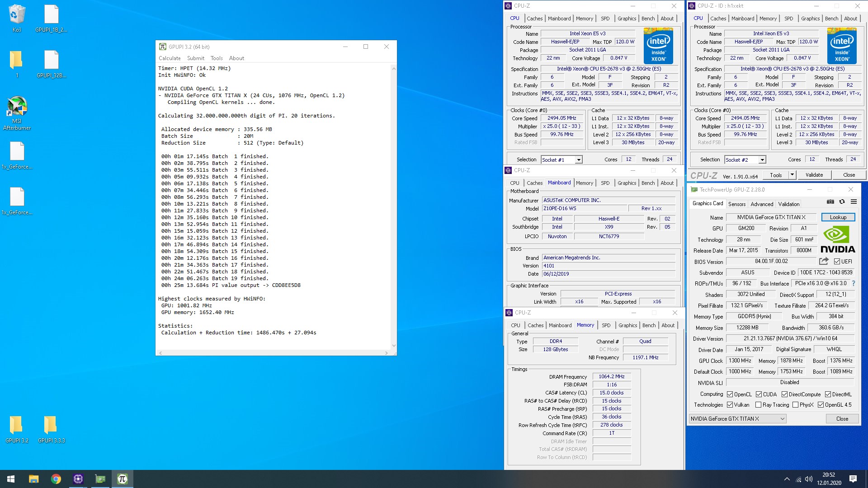Switch to CPU-Z via taskbar icon
This screenshot has height=488, width=868.
(78, 479)
